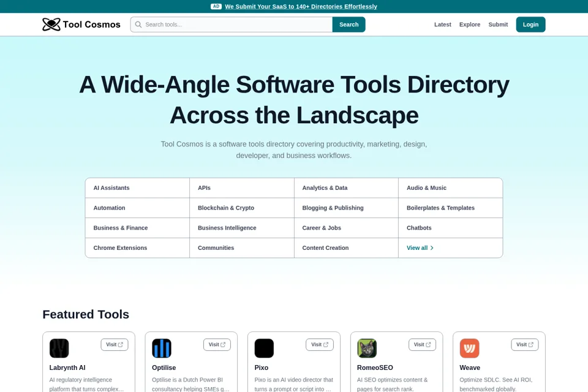Select the Career & Jobs category

pyautogui.click(x=346, y=228)
